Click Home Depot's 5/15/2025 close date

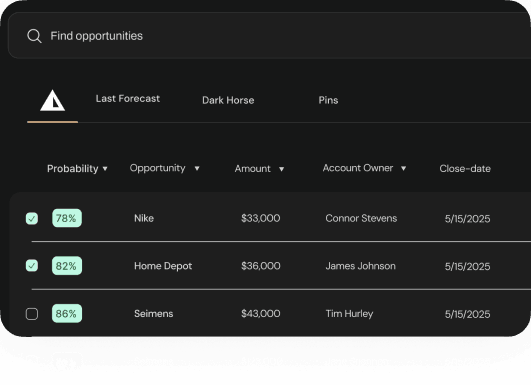coord(467,266)
